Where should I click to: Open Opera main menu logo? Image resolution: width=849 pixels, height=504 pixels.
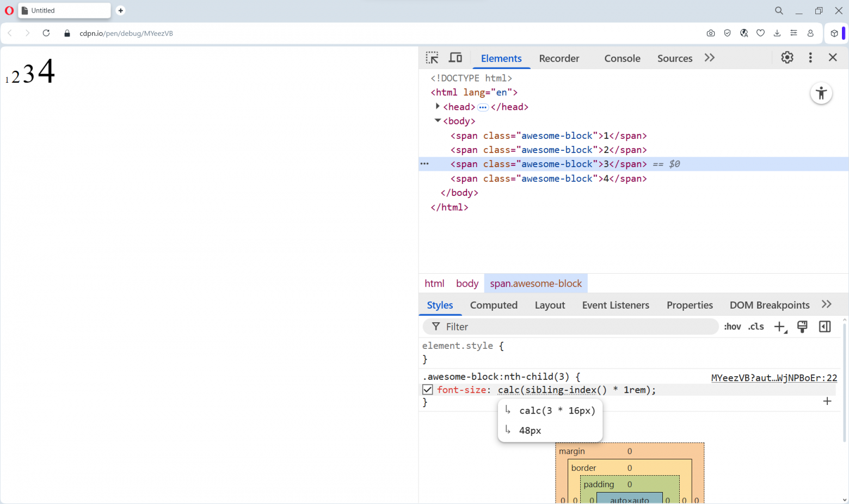point(9,10)
